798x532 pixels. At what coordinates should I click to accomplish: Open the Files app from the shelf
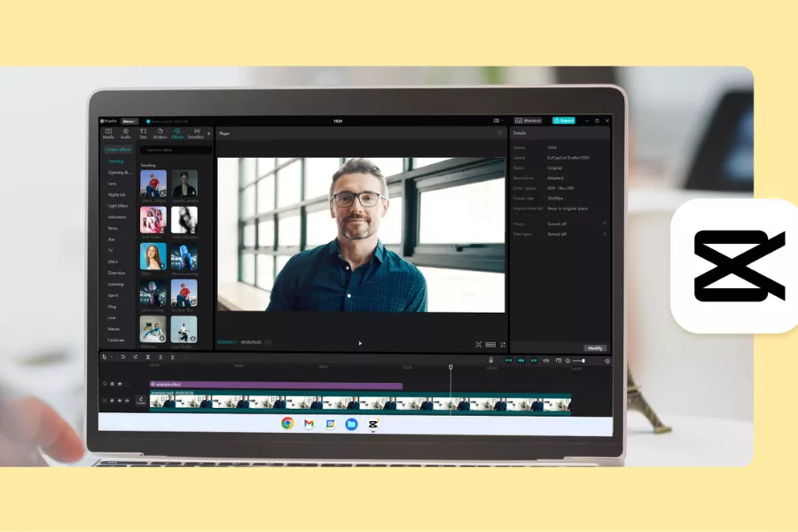pos(351,424)
